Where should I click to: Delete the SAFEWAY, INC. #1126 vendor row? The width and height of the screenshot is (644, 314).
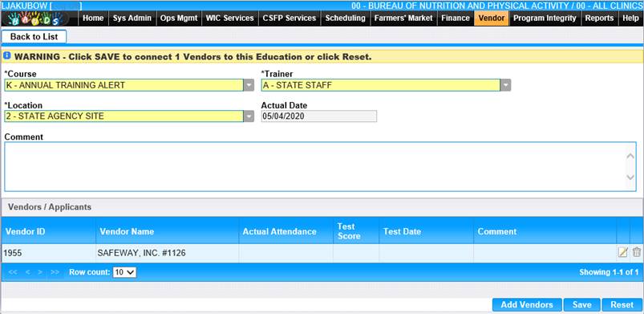[x=637, y=252]
